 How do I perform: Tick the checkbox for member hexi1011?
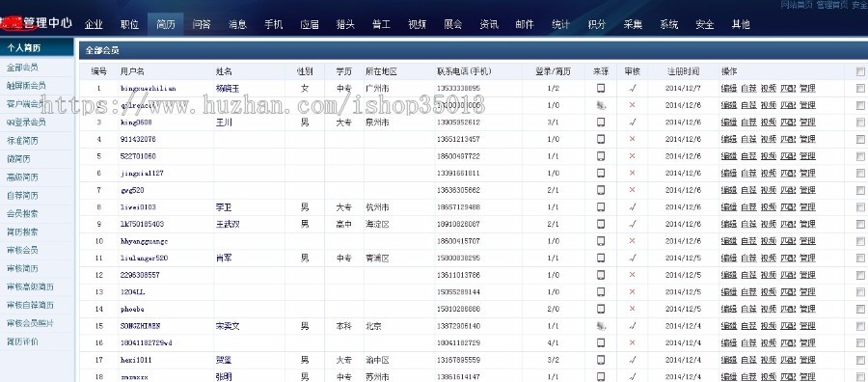(x=860, y=360)
